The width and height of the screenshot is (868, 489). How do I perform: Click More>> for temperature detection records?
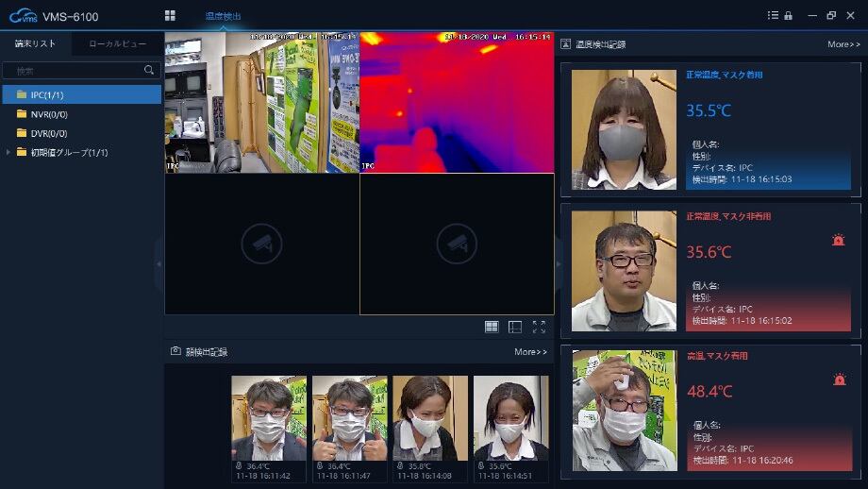[843, 44]
